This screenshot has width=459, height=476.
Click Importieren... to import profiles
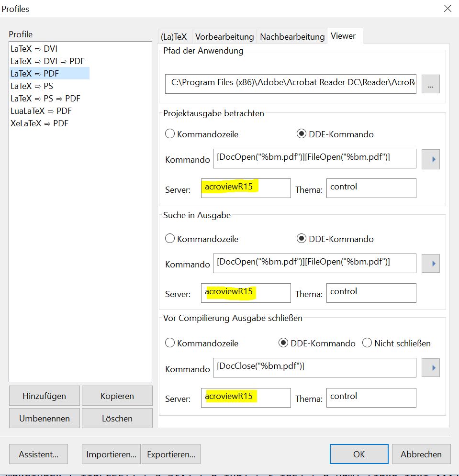(111, 454)
